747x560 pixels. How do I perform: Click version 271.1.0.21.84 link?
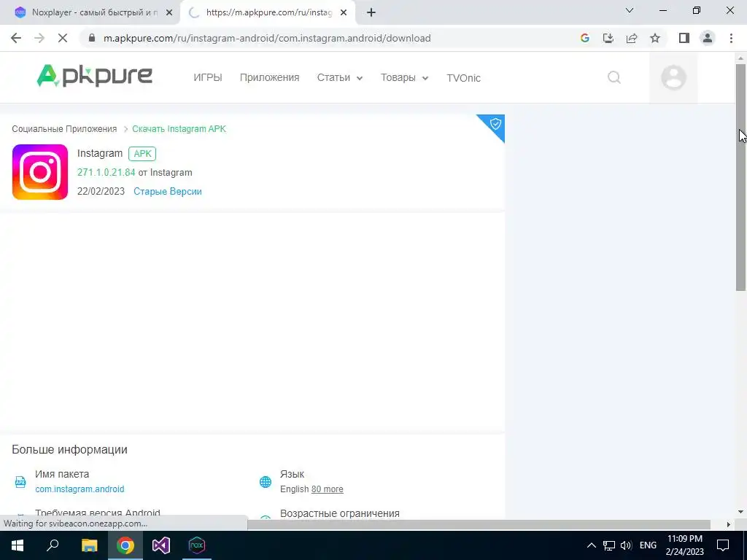coord(107,172)
